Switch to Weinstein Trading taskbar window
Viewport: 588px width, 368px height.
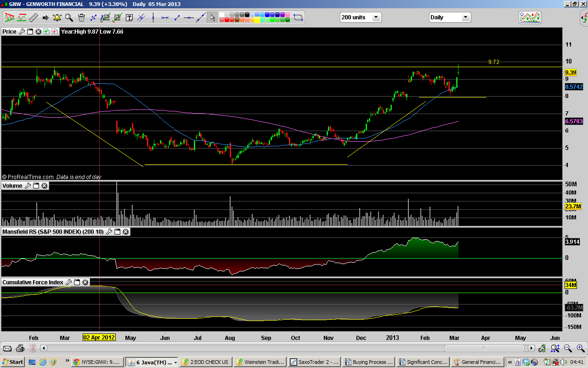[260, 362]
